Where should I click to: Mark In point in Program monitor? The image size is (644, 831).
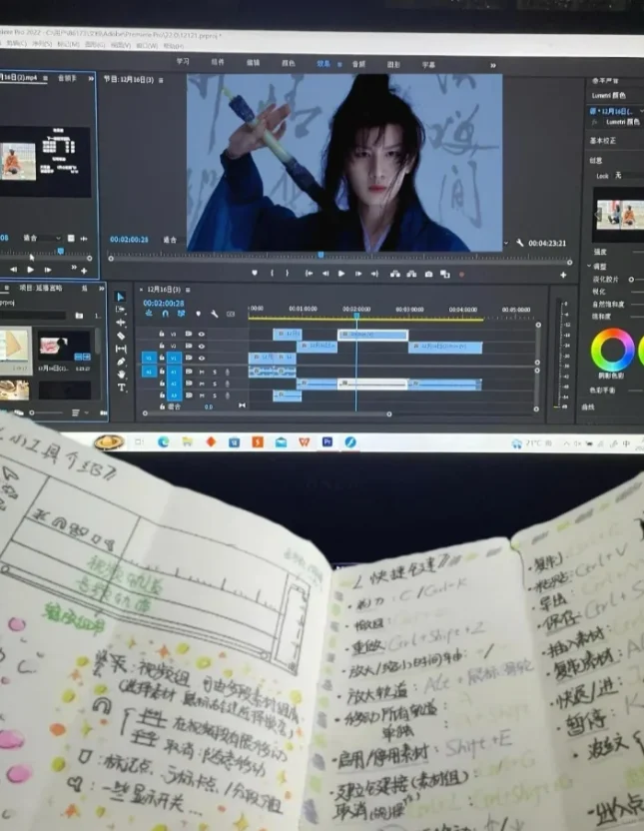pos(273,273)
